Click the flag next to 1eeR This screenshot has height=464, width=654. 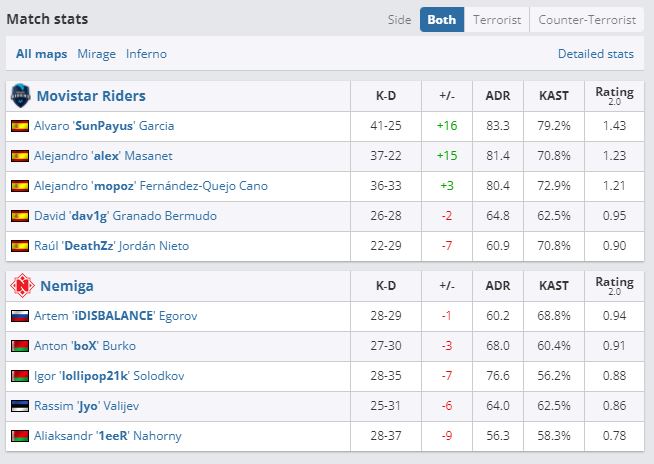pos(19,436)
